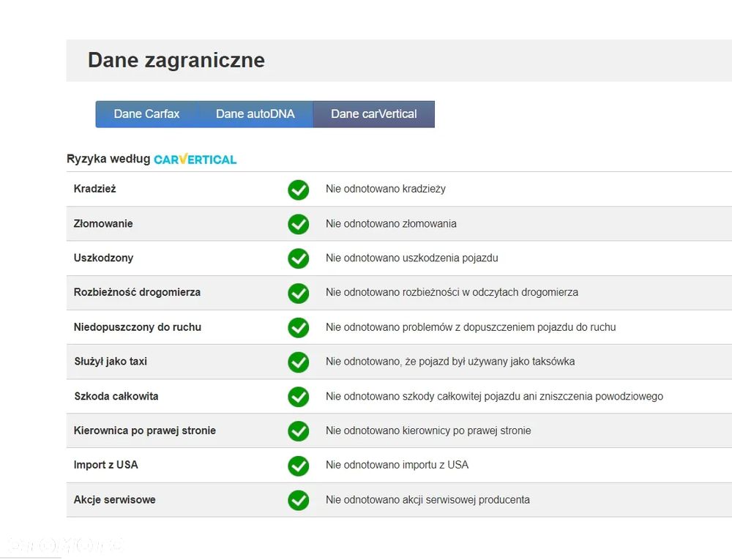
Task: Click the text 'Nie odnotowano importu z USA'
Action: coord(397,465)
